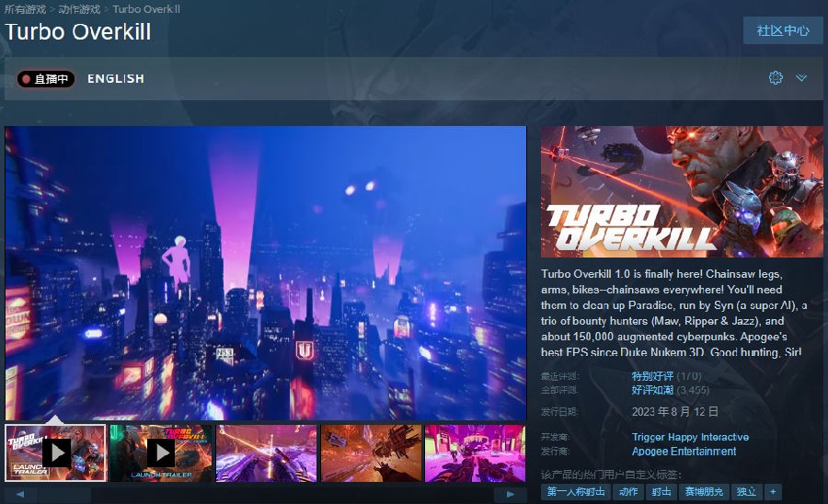Click the Turbo Overkill page title

point(78,31)
